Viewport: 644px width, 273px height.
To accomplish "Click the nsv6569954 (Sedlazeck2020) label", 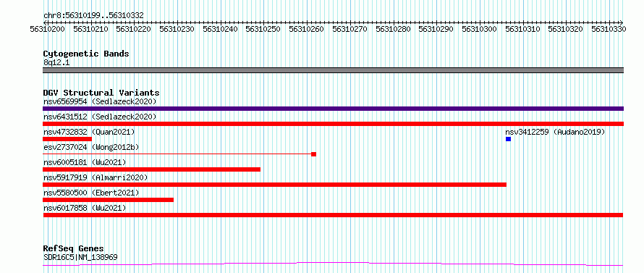I will tap(100, 101).
